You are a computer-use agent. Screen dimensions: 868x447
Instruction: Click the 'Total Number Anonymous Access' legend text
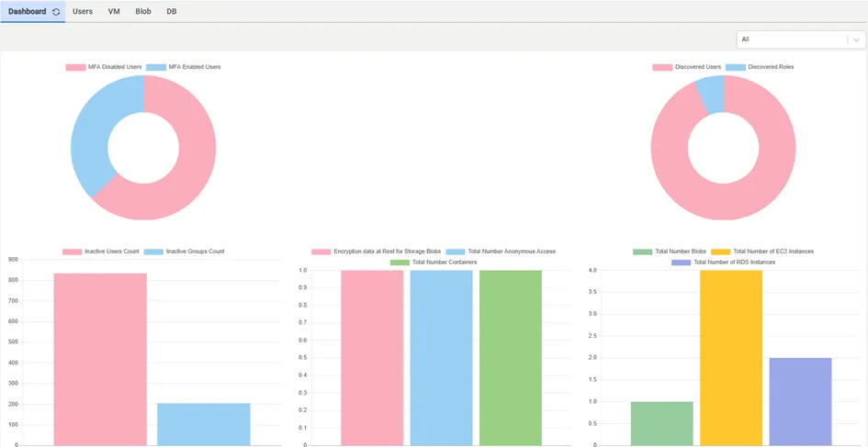click(512, 251)
